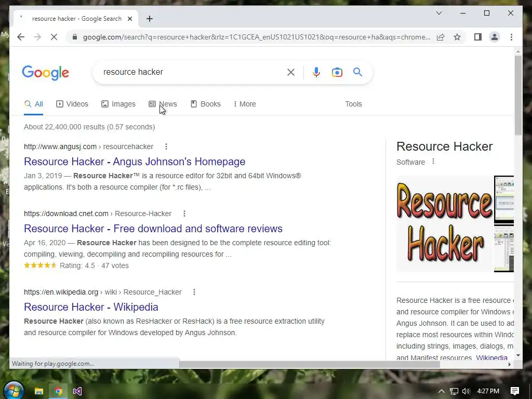This screenshot has height=399, width=532.
Task: Switch to Books results tab
Action: tap(206, 104)
